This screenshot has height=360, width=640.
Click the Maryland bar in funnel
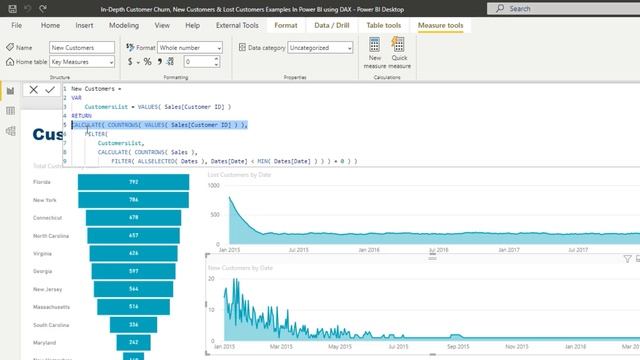point(133,342)
